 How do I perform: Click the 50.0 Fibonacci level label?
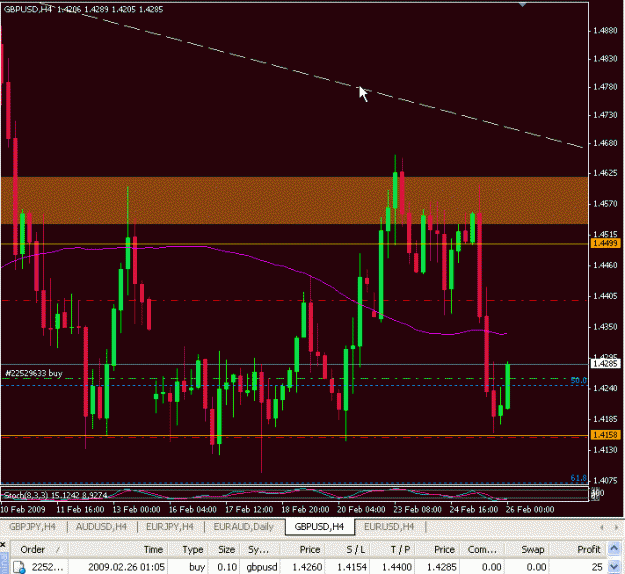pos(579,380)
